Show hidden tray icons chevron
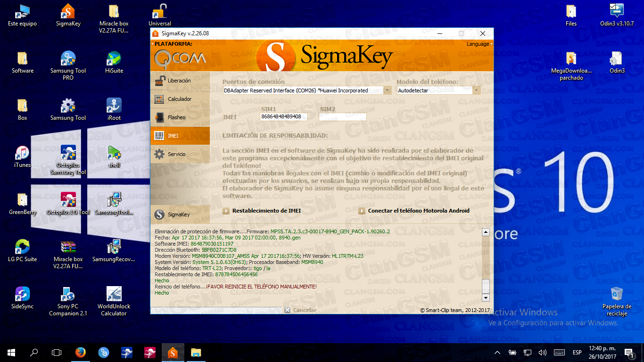The height and width of the screenshot is (362, 644). (497, 352)
